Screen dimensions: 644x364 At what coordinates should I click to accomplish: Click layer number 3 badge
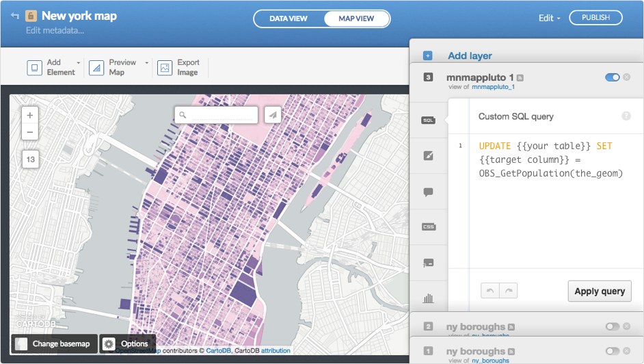[428, 77]
